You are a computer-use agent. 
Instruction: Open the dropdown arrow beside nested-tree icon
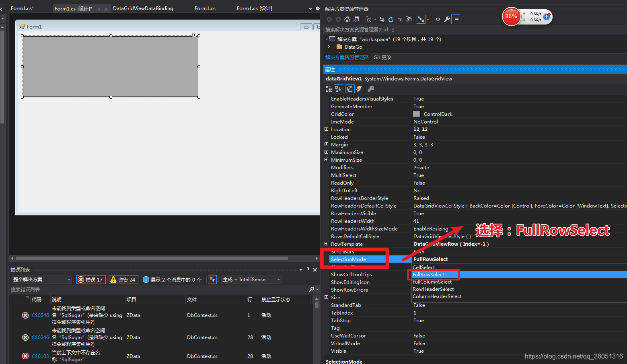click(x=428, y=19)
